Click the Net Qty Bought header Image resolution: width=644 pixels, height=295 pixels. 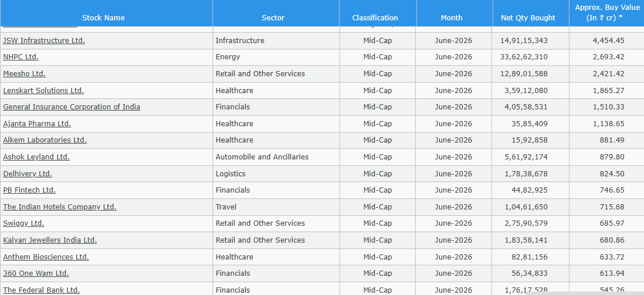point(528,17)
